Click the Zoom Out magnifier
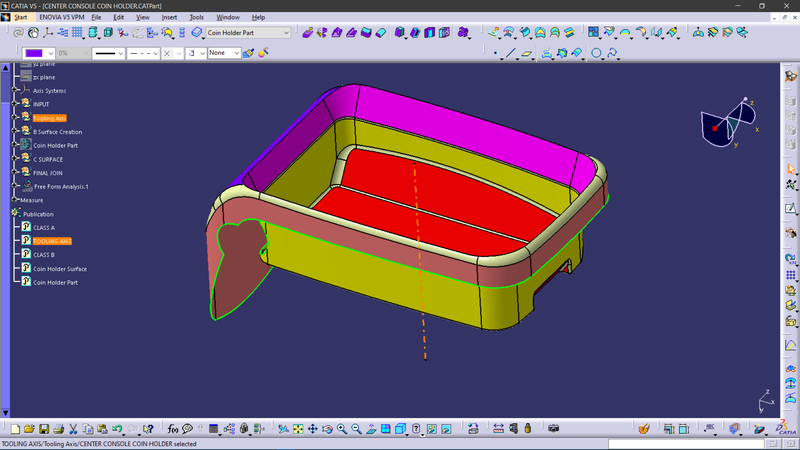The image size is (800, 450). click(x=356, y=429)
